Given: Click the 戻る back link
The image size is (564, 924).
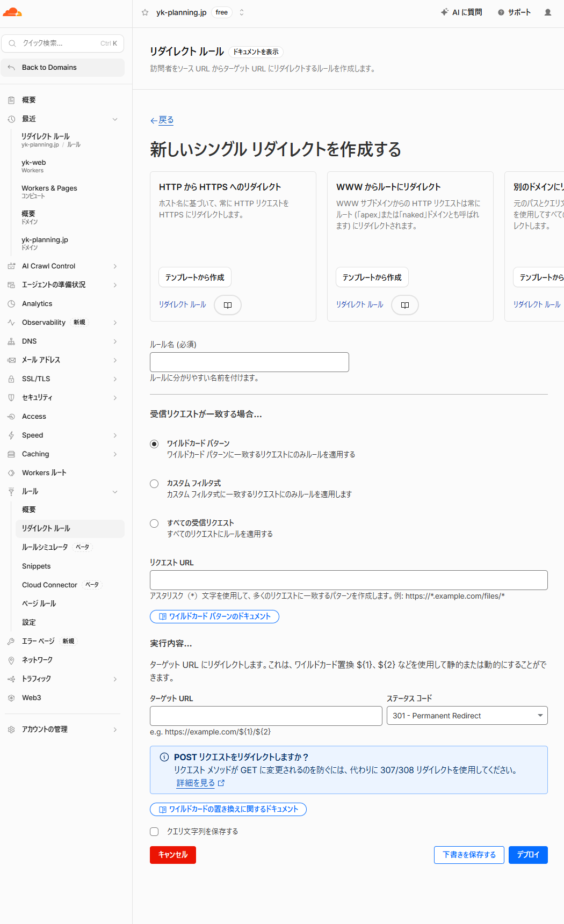Looking at the screenshot, I should click(162, 120).
